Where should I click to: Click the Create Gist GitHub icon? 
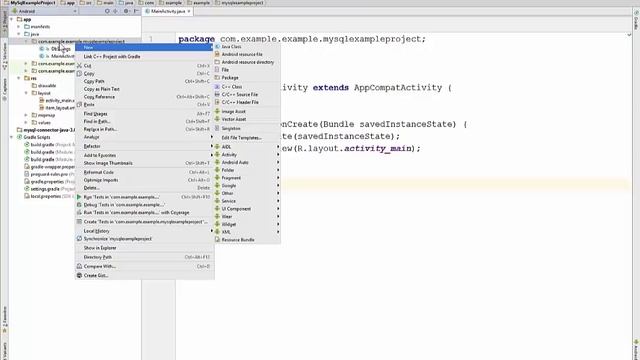point(79,276)
